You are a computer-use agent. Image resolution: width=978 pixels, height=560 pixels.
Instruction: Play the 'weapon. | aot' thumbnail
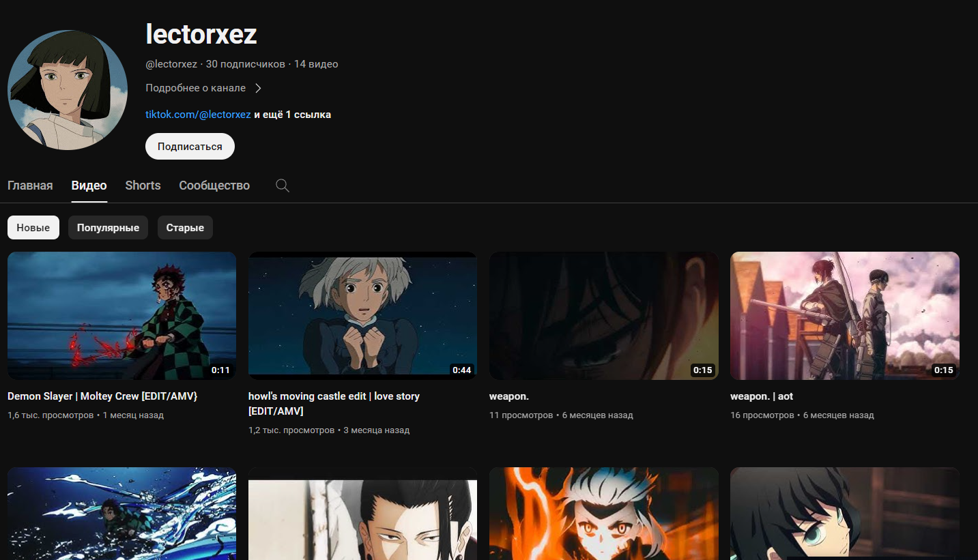click(845, 316)
